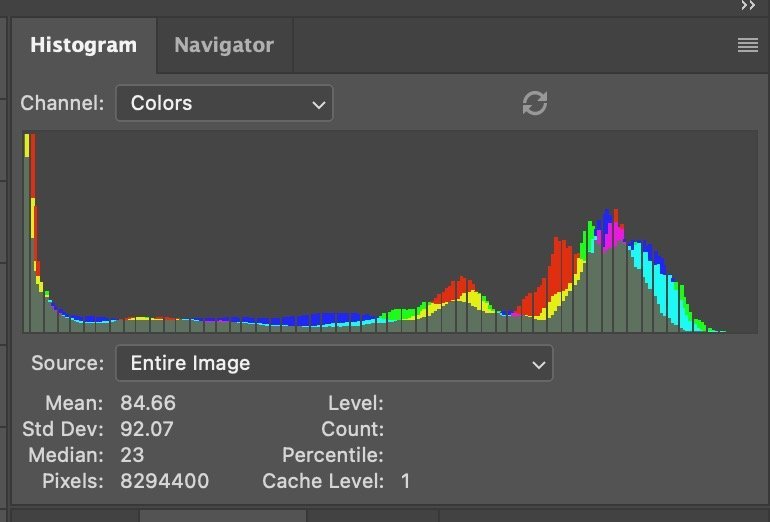Switch to the Navigator tab
Viewport: 770px width, 522px height.
coord(223,45)
